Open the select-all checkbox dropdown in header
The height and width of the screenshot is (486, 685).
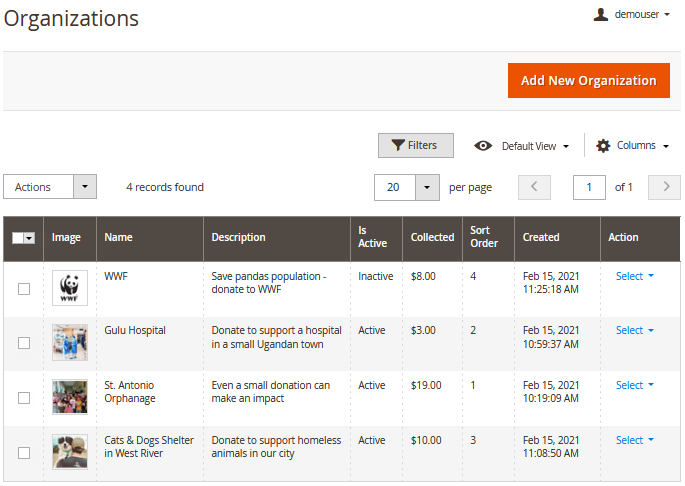pyautogui.click(x=30, y=238)
